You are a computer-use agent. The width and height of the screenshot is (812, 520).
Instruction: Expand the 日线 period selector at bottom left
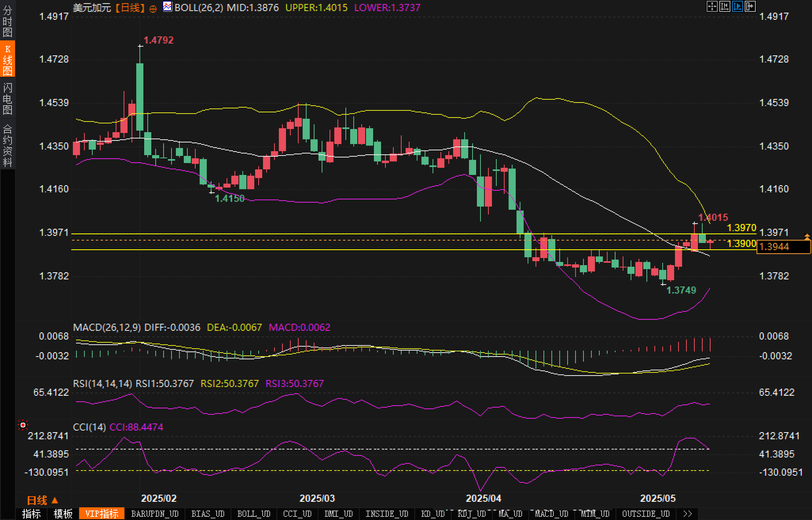[x=42, y=500]
